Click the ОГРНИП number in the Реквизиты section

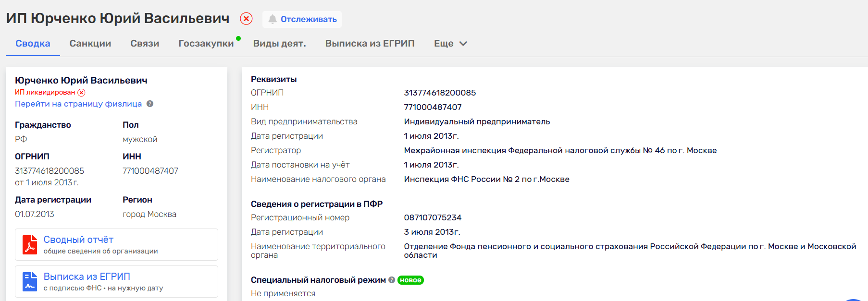click(x=440, y=93)
